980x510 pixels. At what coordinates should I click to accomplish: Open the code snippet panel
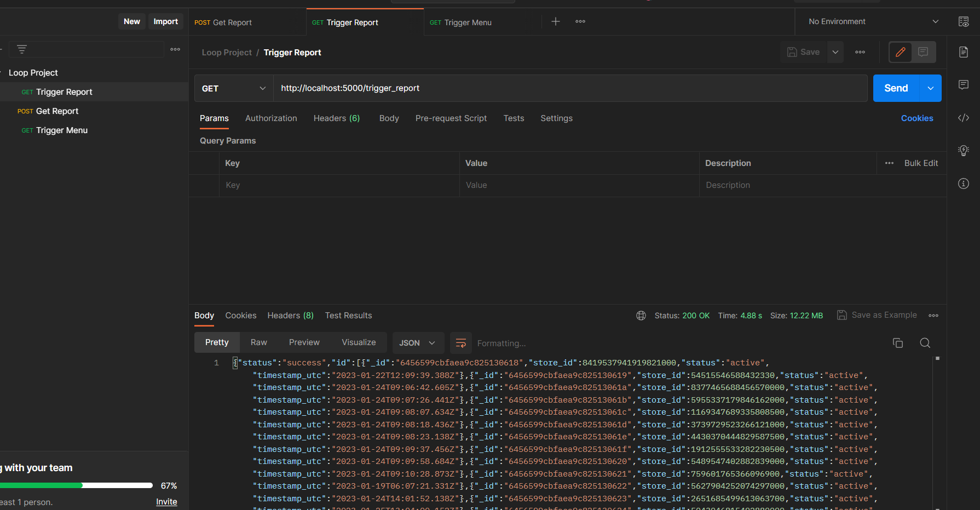pos(964,117)
